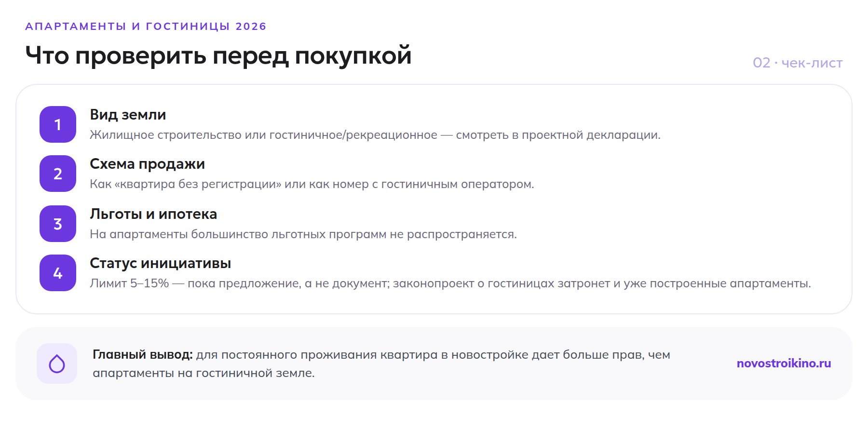Click the bold 'Главный вывод:' text
This screenshot has height=431, width=868.
(142, 355)
